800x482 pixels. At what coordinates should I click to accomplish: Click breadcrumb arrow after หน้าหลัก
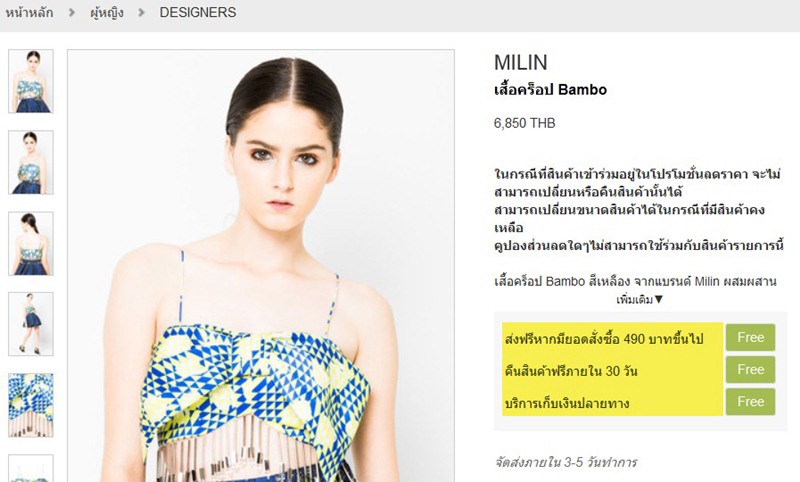(71, 12)
